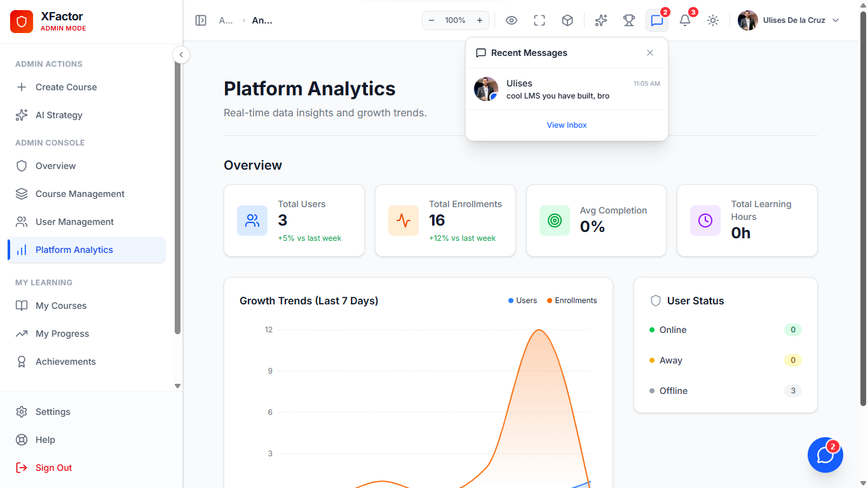
Task: Click the User Status shield icon
Action: click(x=656, y=301)
